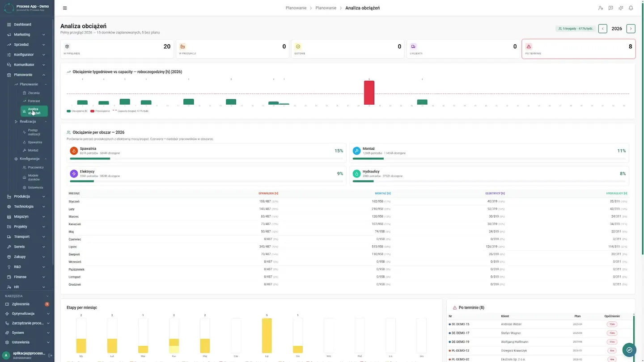Click the Spawalnia flame icon
644x362 pixels.
pyautogui.click(x=74, y=151)
